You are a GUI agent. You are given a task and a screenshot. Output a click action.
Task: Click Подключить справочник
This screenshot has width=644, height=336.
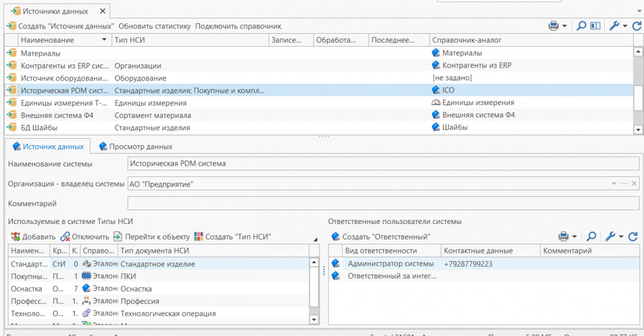tap(238, 26)
